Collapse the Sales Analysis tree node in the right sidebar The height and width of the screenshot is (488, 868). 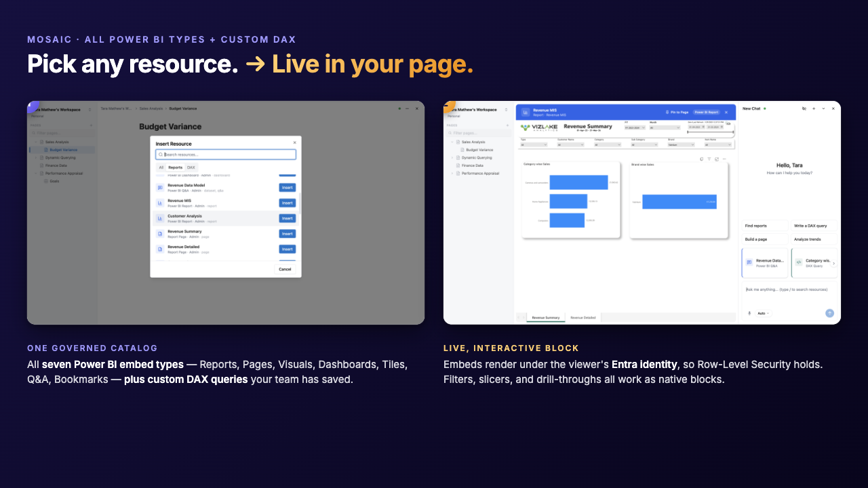pyautogui.click(x=452, y=142)
